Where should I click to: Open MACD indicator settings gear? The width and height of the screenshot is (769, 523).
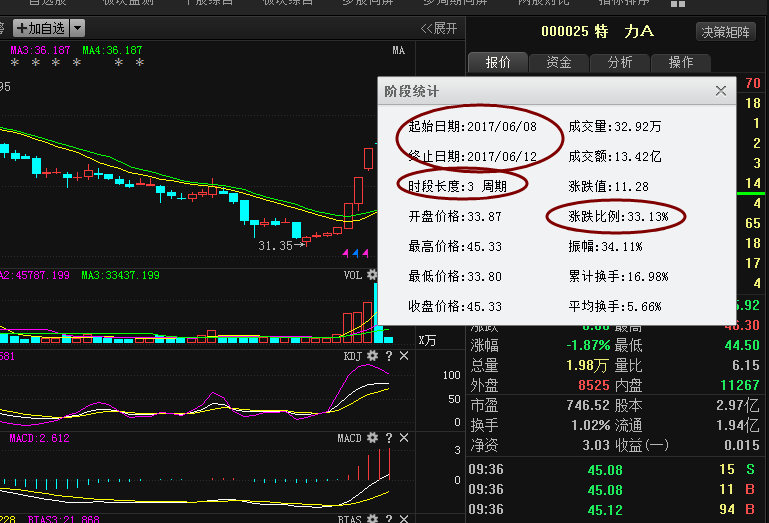(372, 438)
